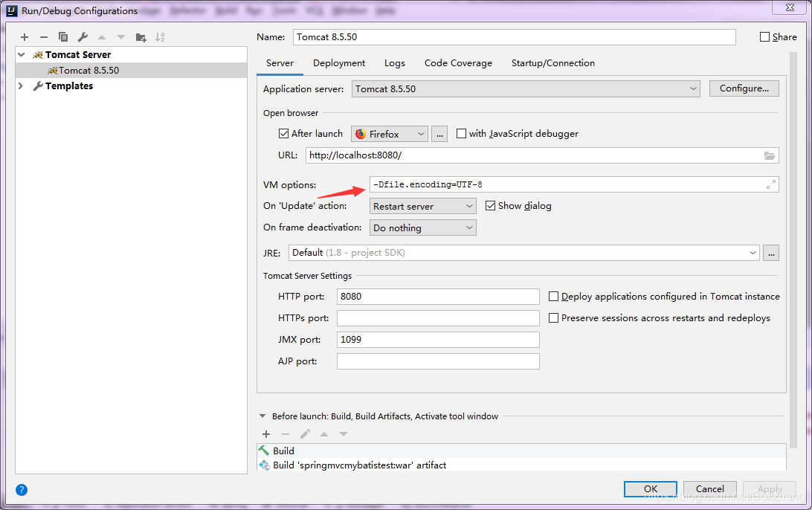
Task: Click the JMX port field
Action: pyautogui.click(x=438, y=340)
